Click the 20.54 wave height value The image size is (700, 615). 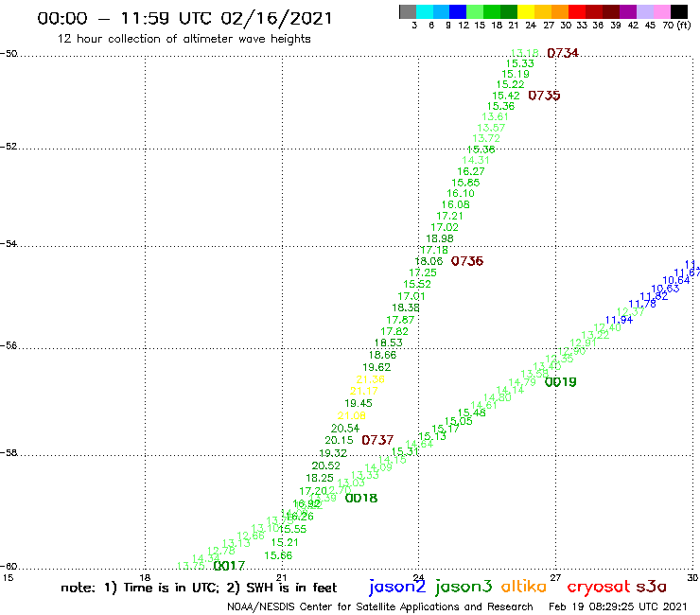coord(345,429)
